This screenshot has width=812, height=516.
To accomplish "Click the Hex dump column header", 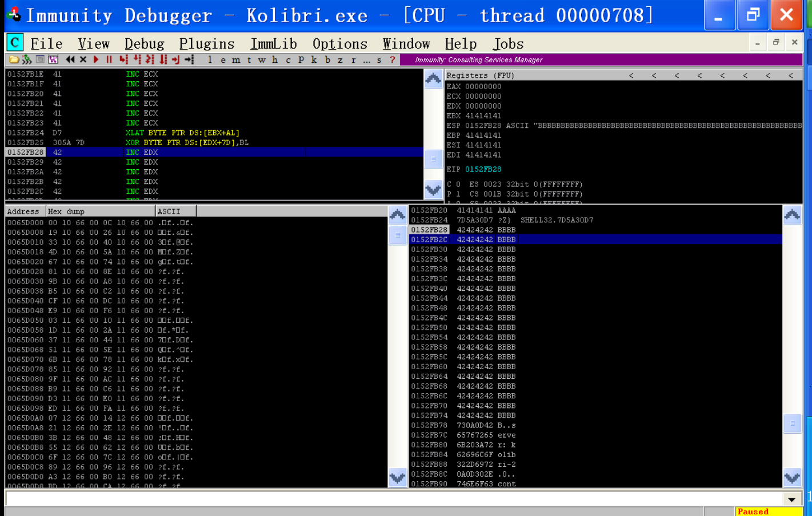I will point(101,211).
